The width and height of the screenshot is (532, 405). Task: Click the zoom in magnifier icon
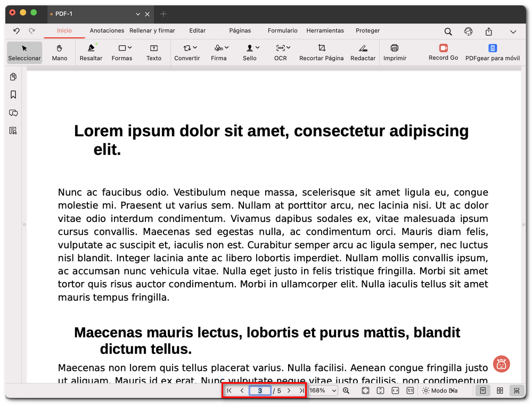346,390
